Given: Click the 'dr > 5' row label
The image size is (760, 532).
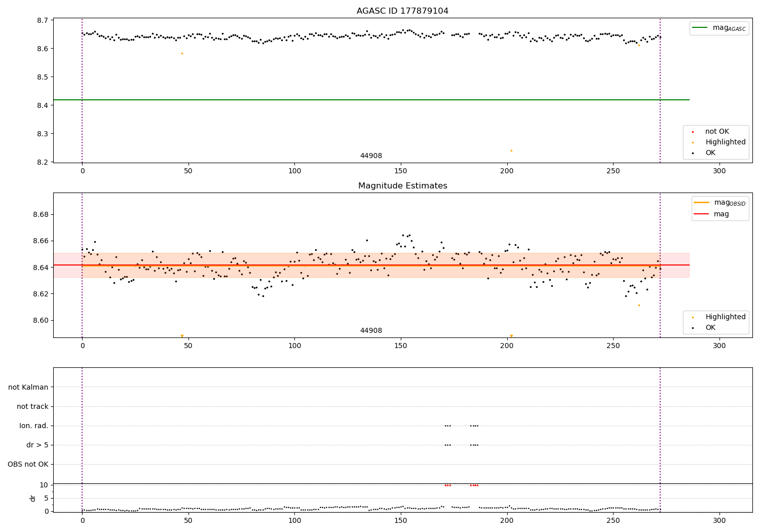Looking at the screenshot, I should point(37,445).
